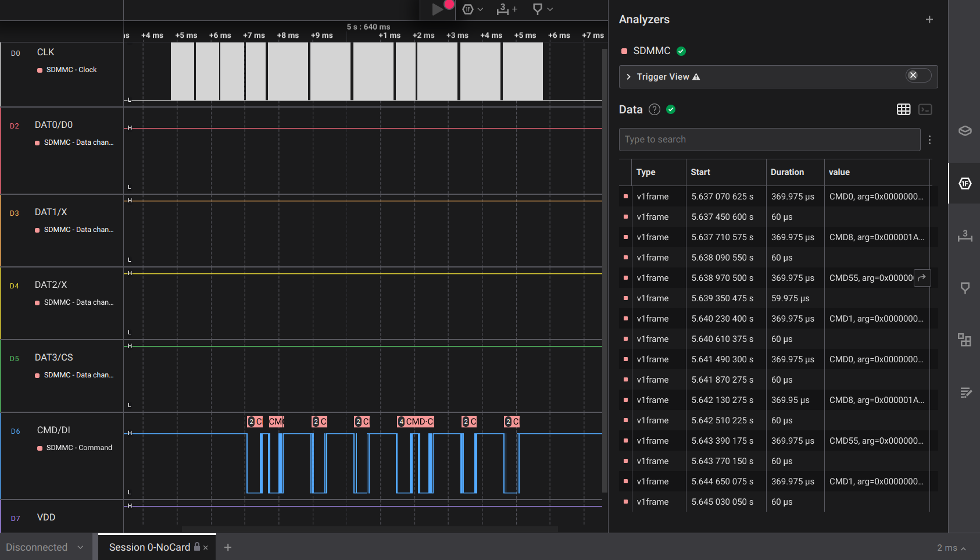
Task: Select the row starting at 5.638 090 550 s
Action: pos(779,258)
